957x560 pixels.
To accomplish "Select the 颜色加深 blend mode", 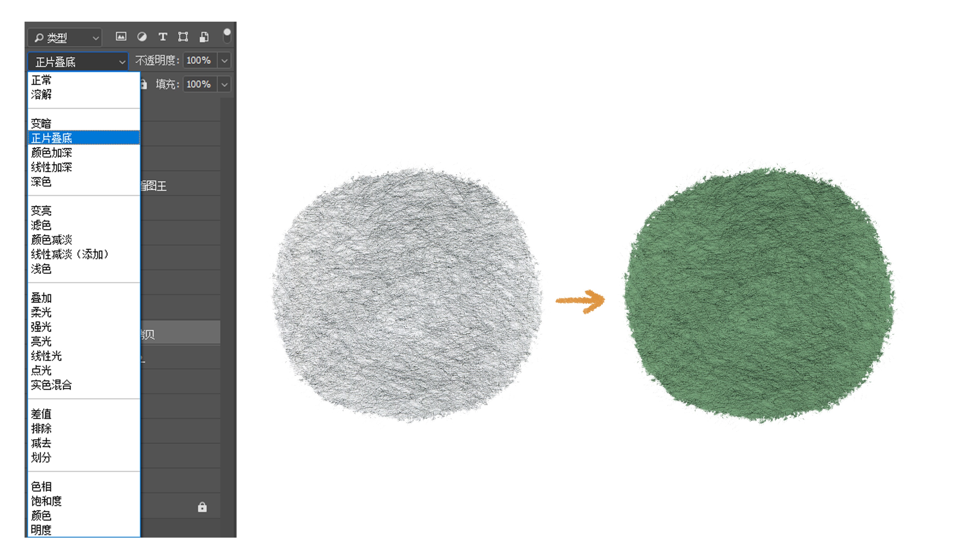I will pyautogui.click(x=51, y=153).
